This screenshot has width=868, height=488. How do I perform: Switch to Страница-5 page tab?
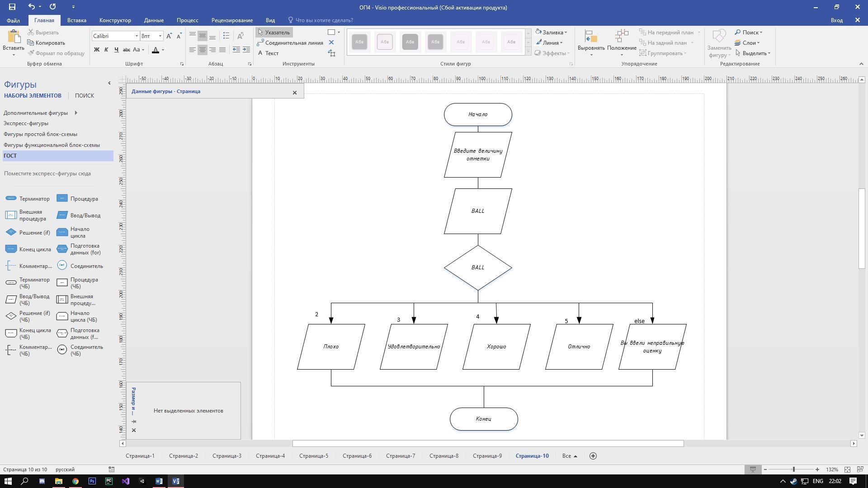tap(313, 456)
